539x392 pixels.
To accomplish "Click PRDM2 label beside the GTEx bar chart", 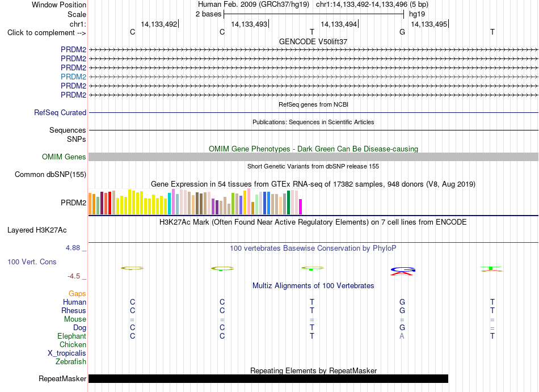I will tap(73, 203).
